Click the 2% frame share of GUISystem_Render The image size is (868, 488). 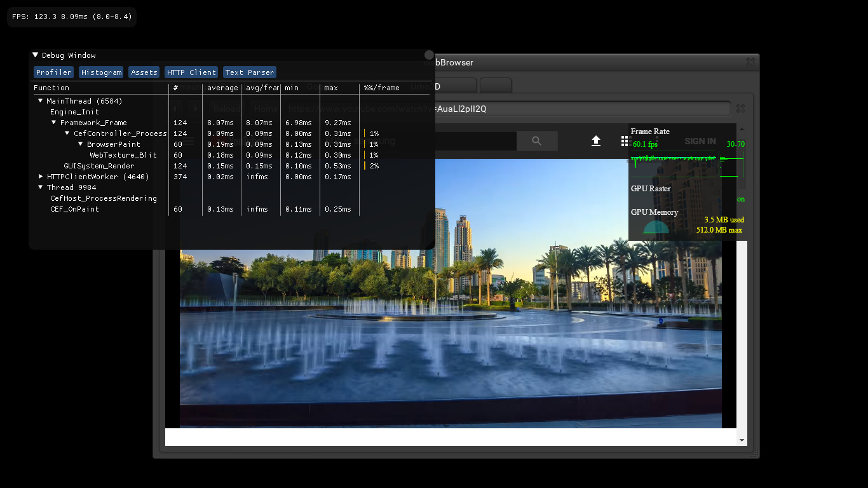[374, 166]
